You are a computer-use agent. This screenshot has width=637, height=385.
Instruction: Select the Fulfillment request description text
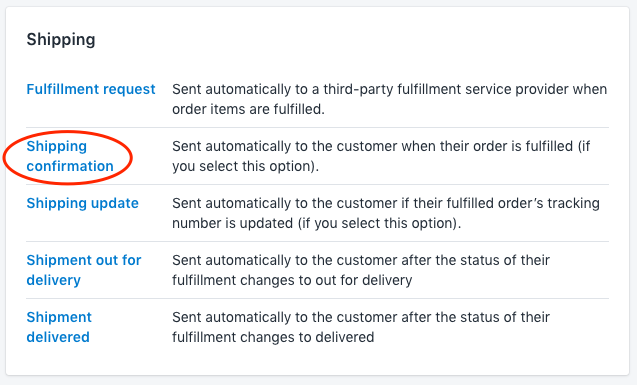tap(390, 99)
